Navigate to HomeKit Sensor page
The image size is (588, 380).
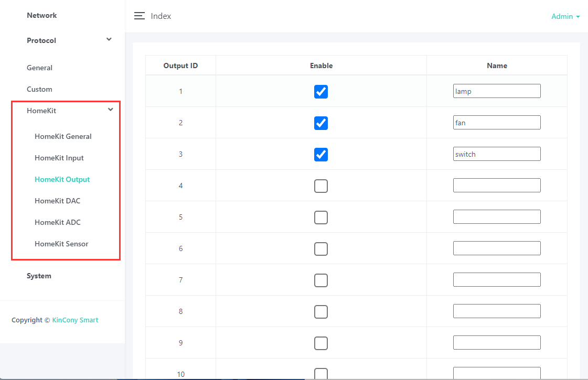[61, 244]
